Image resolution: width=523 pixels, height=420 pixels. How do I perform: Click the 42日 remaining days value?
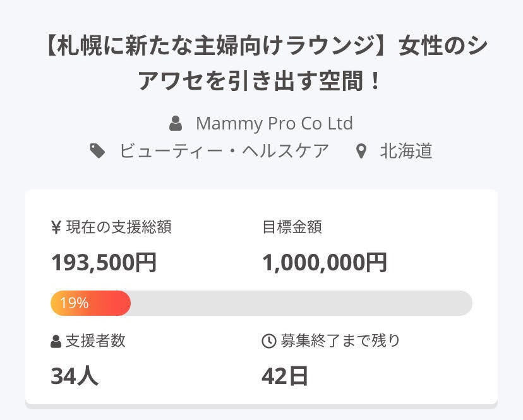tap(285, 376)
